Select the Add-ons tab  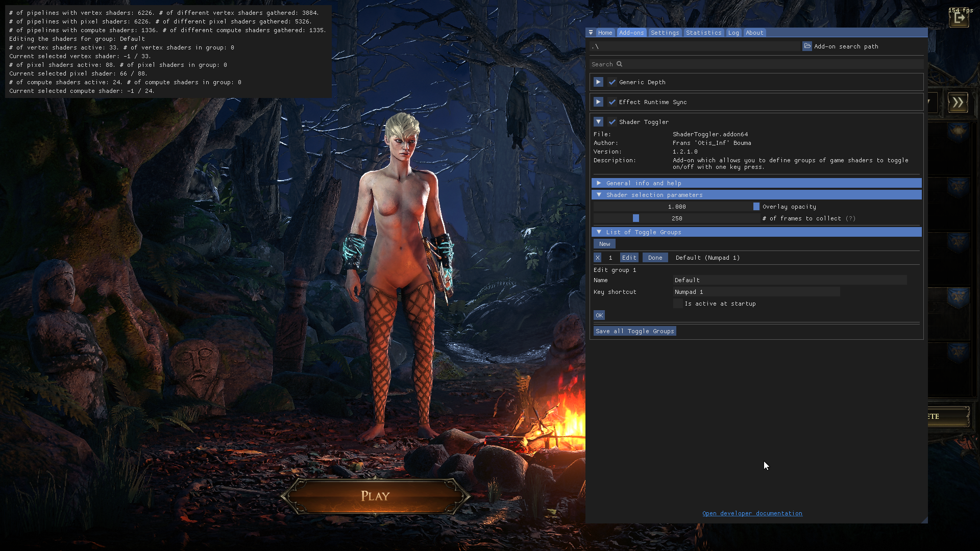[x=632, y=33]
